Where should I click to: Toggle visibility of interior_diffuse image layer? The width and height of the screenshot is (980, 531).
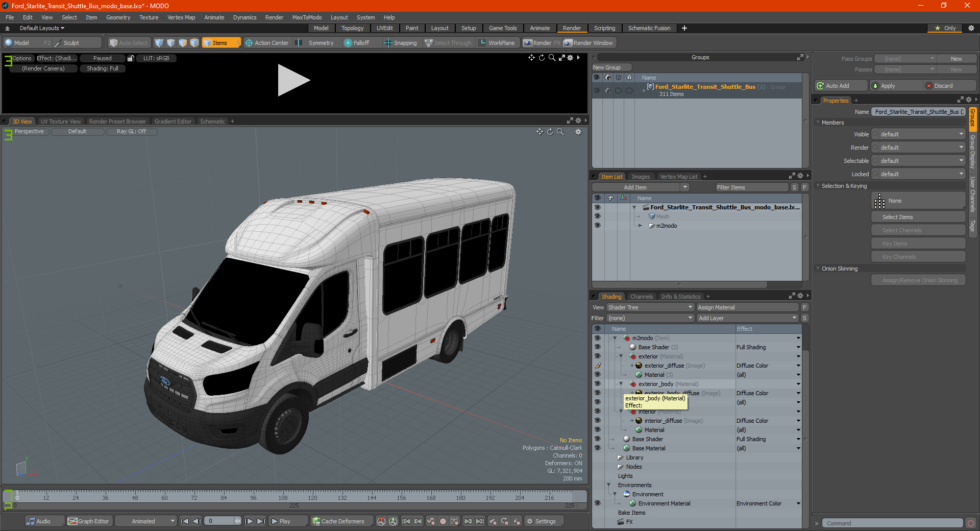(x=597, y=421)
